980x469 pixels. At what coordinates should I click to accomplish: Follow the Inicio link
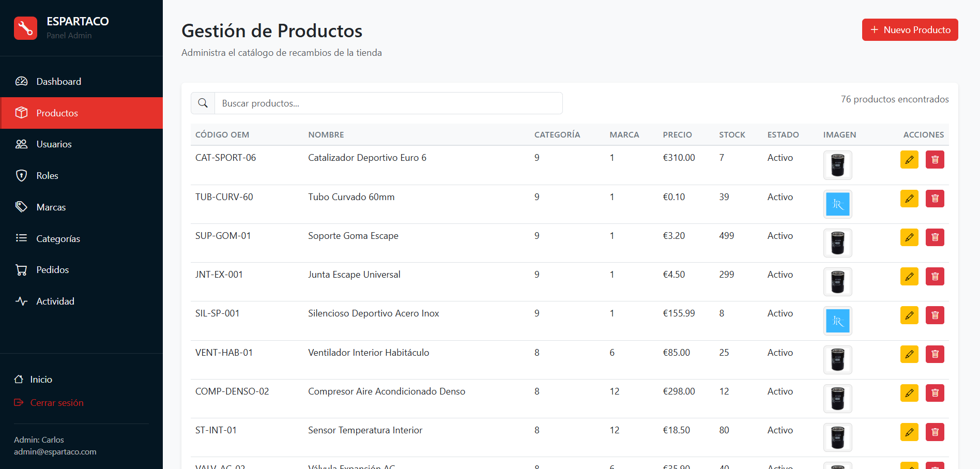tap(33, 379)
